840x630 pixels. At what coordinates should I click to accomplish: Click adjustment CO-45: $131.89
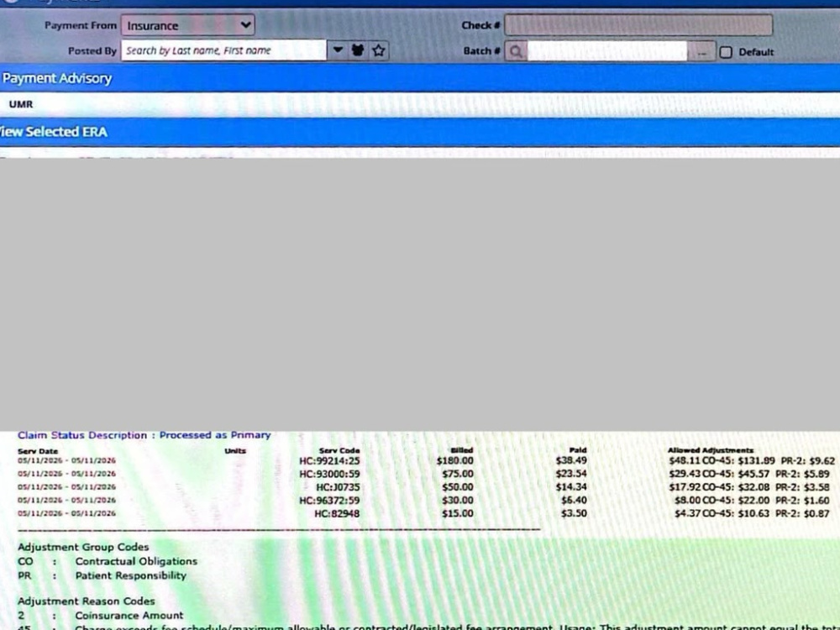(x=738, y=460)
